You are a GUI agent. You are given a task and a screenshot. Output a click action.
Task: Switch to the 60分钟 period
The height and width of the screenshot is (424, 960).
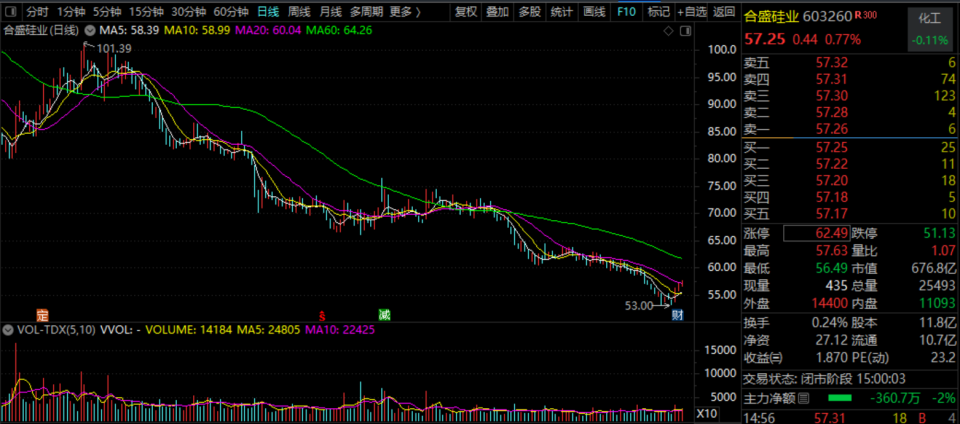click(231, 11)
